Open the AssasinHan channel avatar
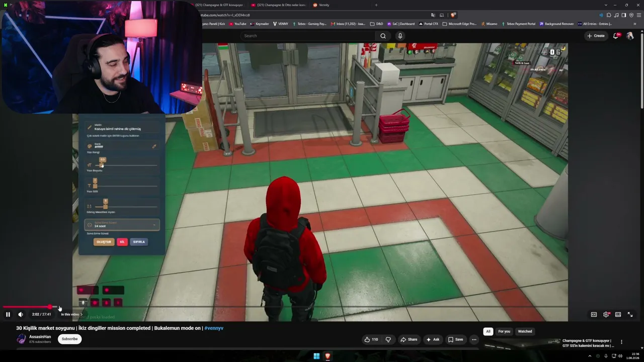Image resolution: width=644 pixels, height=362 pixels. click(21, 339)
